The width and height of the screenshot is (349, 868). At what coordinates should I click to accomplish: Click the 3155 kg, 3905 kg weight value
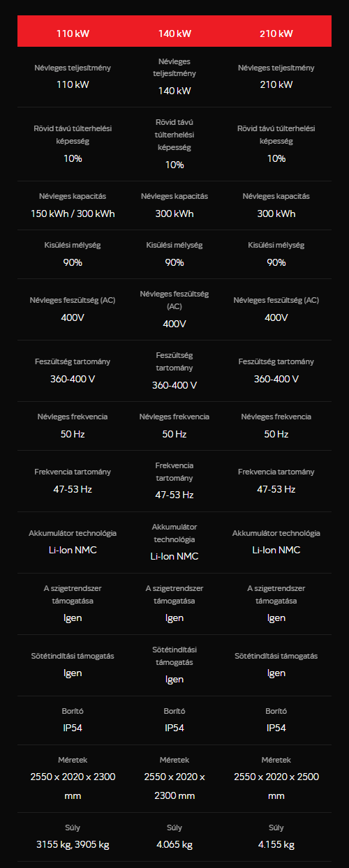point(73,844)
